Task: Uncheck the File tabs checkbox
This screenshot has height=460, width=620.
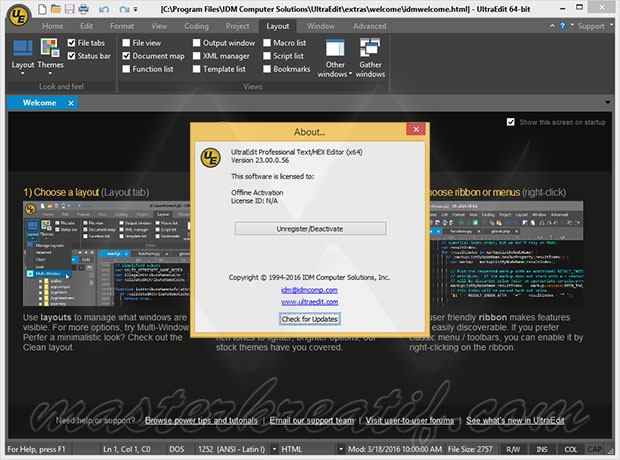Action: tap(71, 43)
